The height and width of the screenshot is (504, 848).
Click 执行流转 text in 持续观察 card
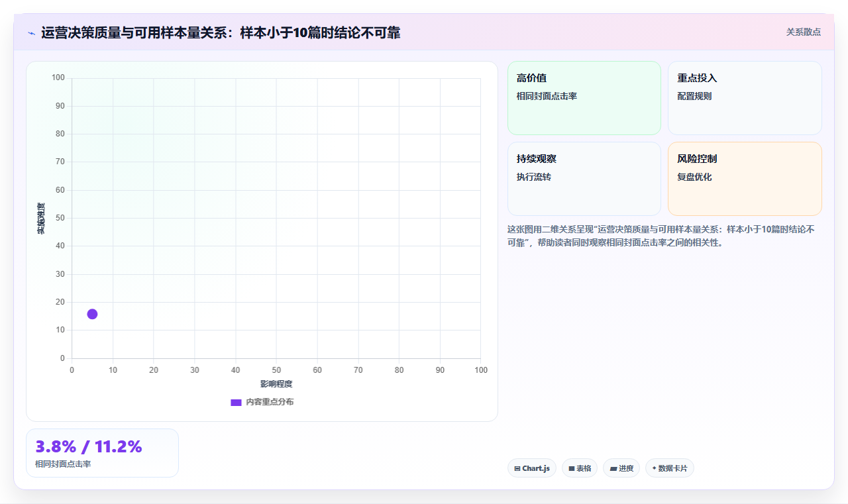[534, 177]
